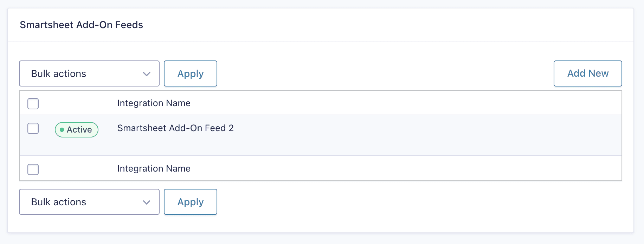Image resolution: width=644 pixels, height=244 pixels.
Task: Click the chevron arrow in top Bulk actions
Action: click(147, 74)
